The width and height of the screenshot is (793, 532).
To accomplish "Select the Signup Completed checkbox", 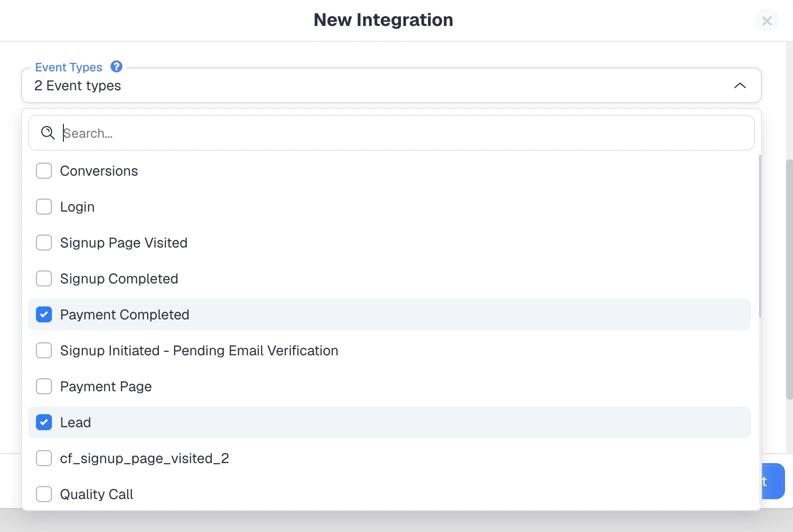I will (x=44, y=278).
